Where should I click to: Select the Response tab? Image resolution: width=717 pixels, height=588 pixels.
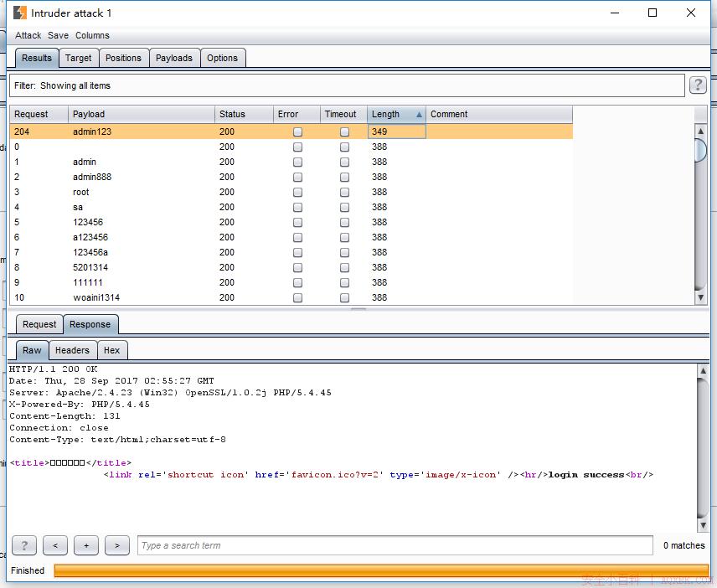pyautogui.click(x=90, y=324)
